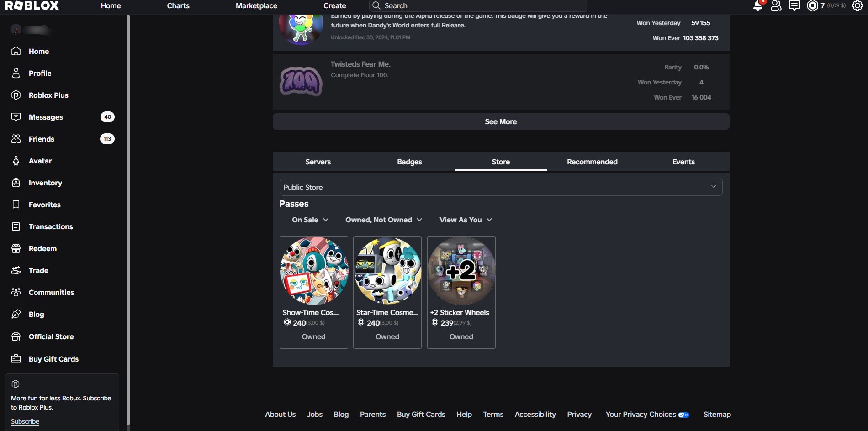Open Your Privacy Choices footer link

647,414
